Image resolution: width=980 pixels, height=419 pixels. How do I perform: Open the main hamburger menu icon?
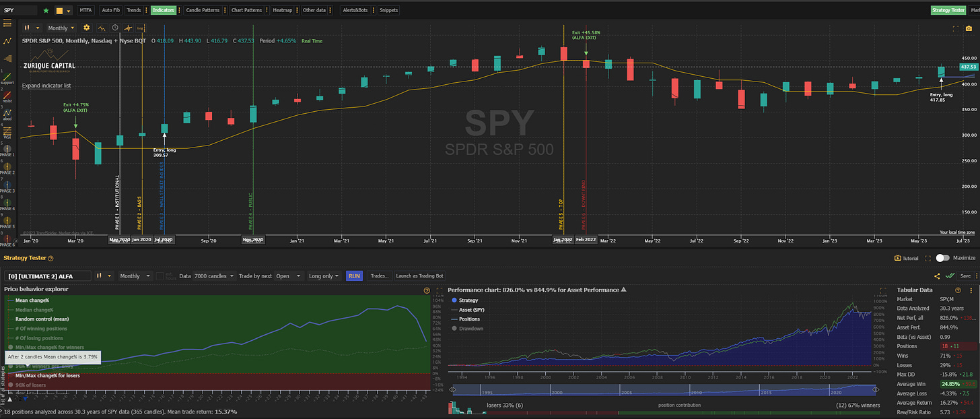[x=7, y=23]
